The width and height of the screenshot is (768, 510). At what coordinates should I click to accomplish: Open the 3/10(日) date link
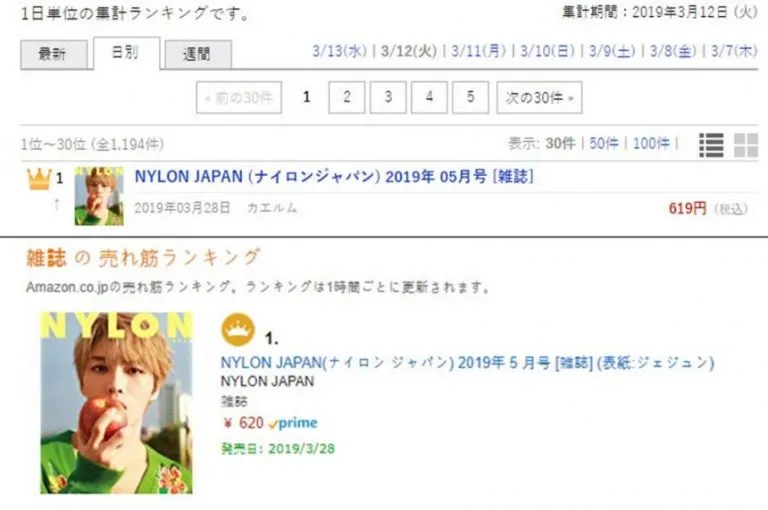tap(547, 51)
